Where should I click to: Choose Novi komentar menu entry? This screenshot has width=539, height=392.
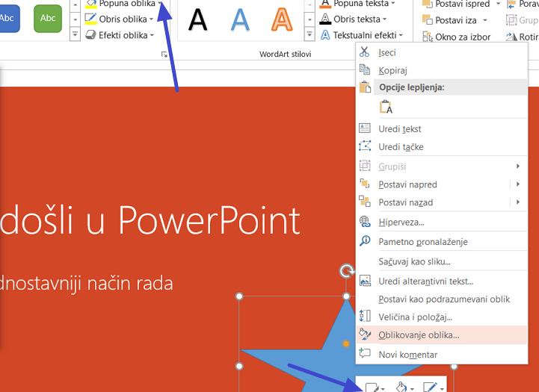click(442, 354)
